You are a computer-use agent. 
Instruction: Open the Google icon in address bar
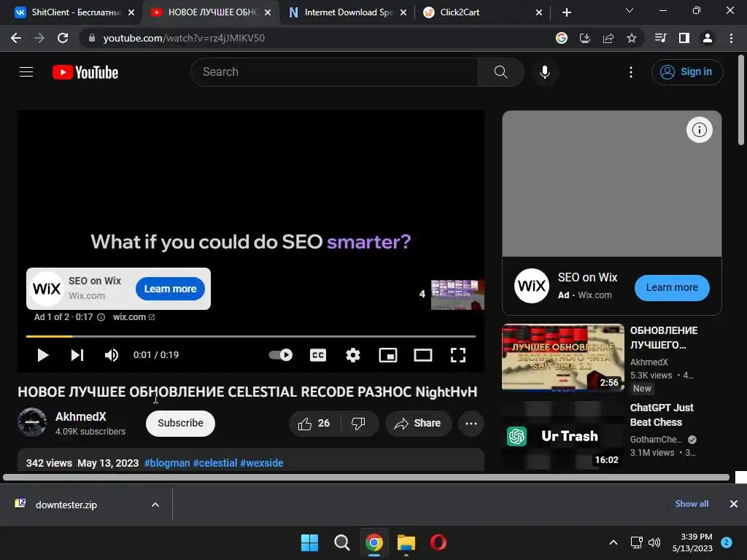(x=562, y=38)
